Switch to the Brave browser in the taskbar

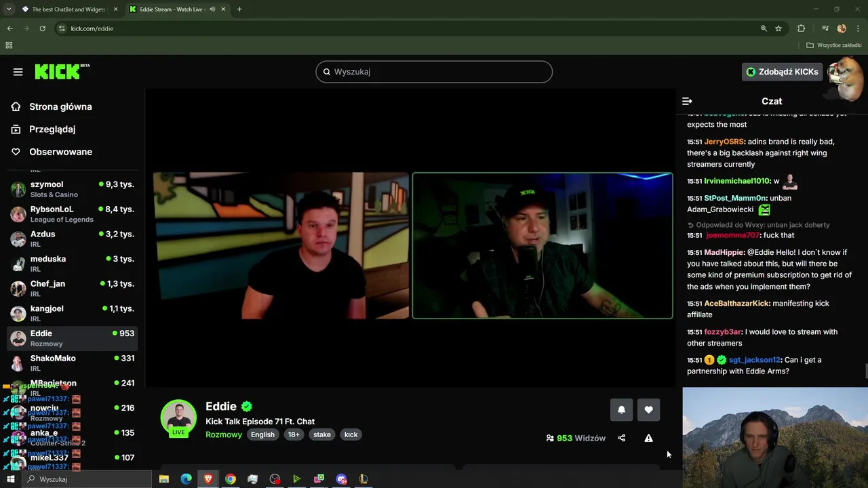(208, 479)
